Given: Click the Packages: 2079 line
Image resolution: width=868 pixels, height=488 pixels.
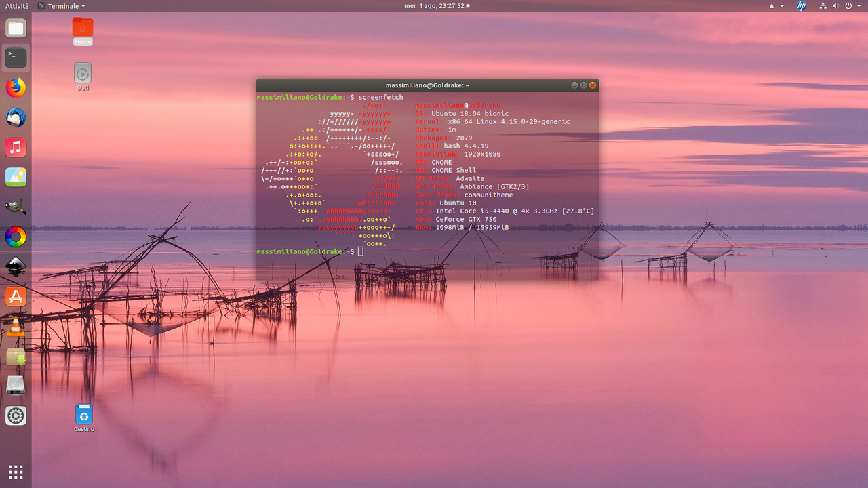Looking at the screenshot, I should pyautogui.click(x=443, y=138).
